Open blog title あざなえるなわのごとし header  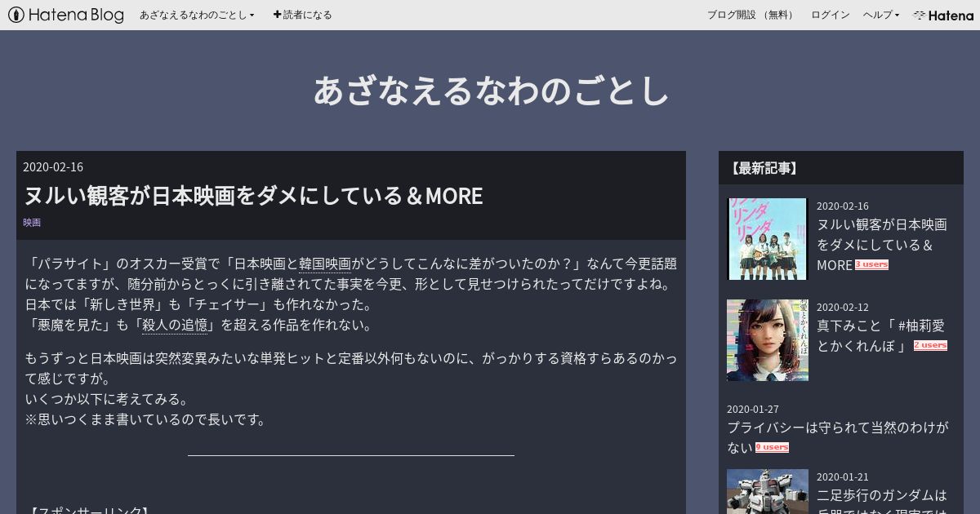pyautogui.click(x=491, y=91)
